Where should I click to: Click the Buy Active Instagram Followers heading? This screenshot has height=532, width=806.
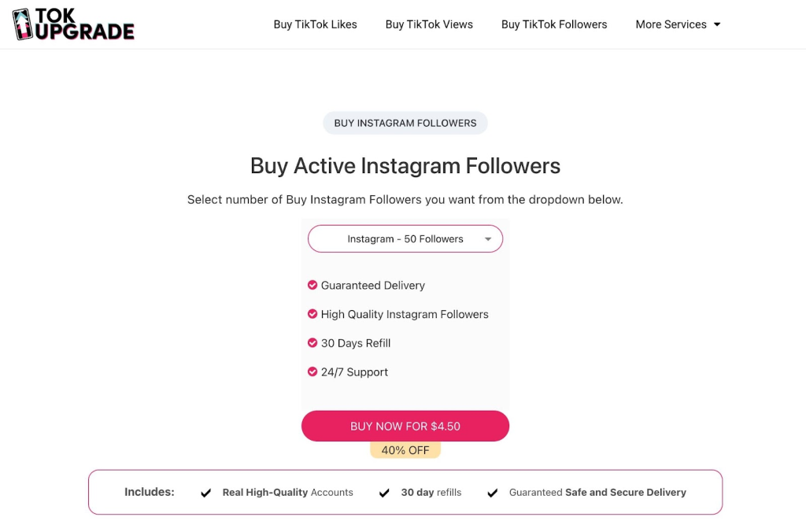(405, 166)
